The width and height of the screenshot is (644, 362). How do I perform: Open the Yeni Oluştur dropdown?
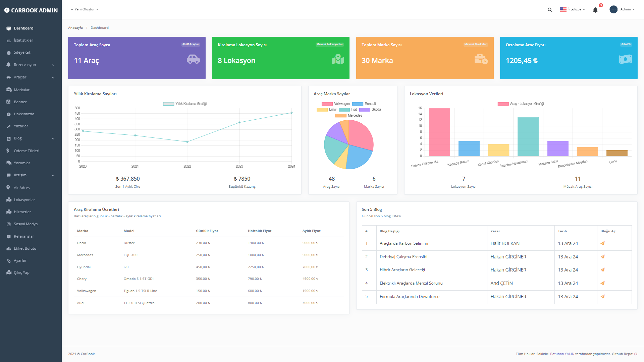85,9
